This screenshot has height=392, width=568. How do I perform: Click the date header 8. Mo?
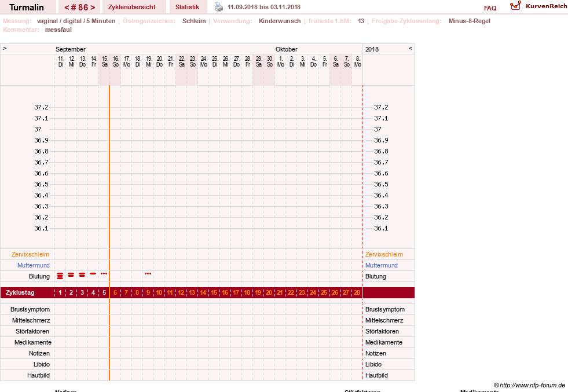[x=358, y=61]
